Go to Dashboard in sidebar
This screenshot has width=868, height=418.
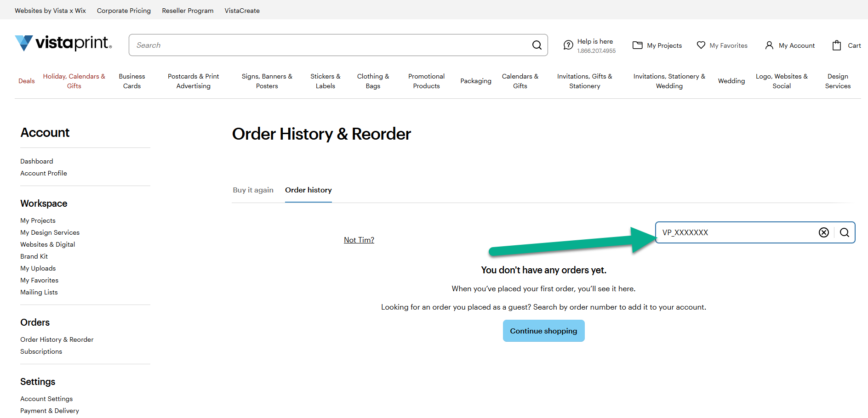[37, 161]
